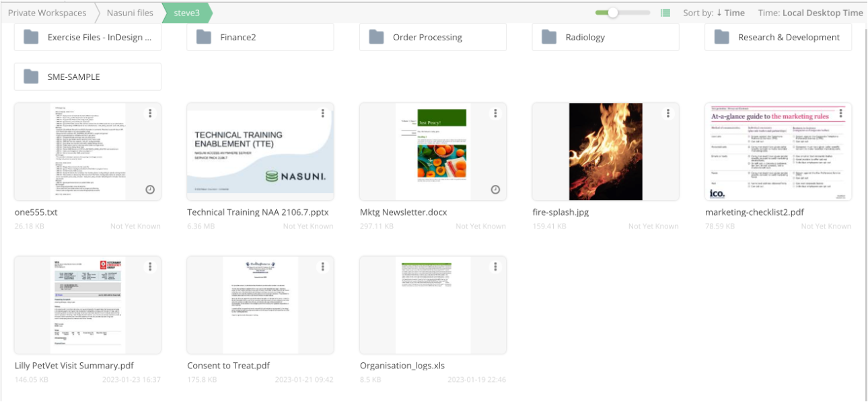This screenshot has height=402, width=868.
Task: Open three-dot menu on marketing-checklist2.pdf
Action: coord(841,113)
